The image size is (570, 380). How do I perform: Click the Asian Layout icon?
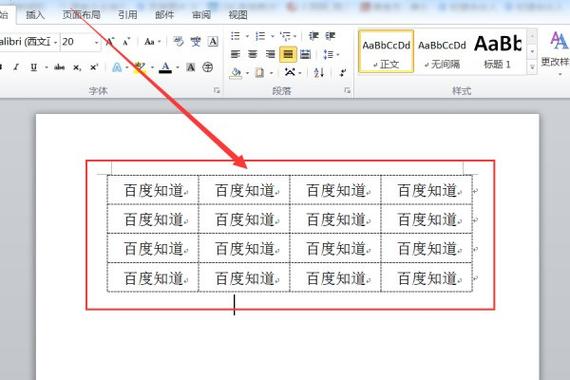click(290, 72)
